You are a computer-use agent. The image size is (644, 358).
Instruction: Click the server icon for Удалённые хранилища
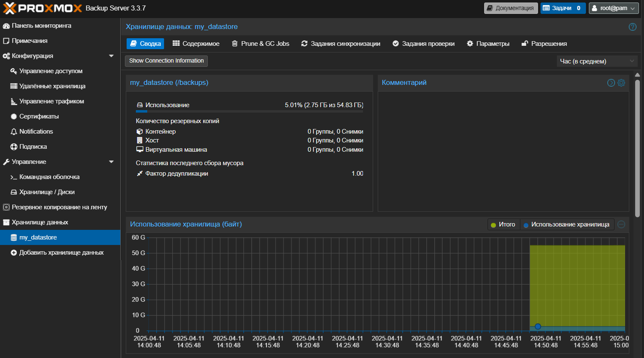coord(14,86)
